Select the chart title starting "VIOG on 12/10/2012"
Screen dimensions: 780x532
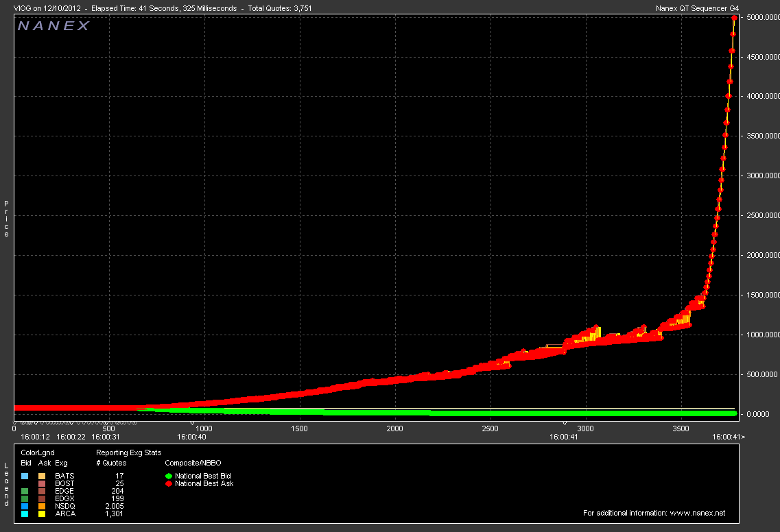(163, 8)
